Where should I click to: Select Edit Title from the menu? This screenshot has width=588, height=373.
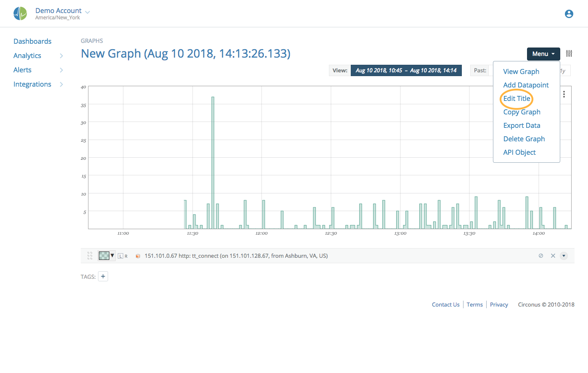516,98
